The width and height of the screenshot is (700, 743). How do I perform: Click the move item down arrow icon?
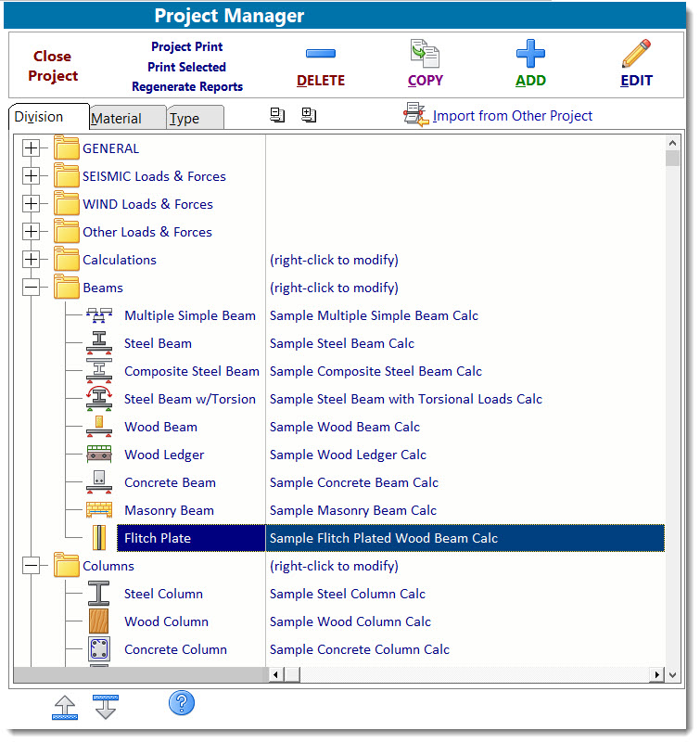(106, 706)
